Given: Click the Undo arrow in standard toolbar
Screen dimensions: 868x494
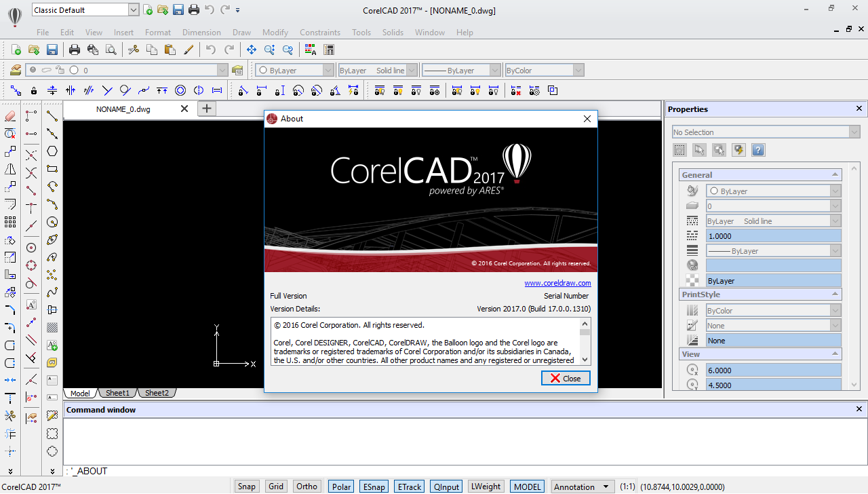Looking at the screenshot, I should click(x=211, y=50).
